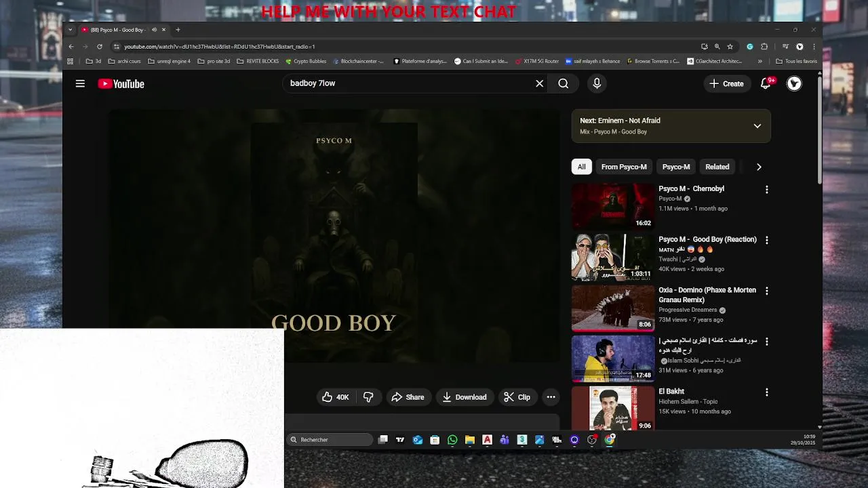Open Psyco-M channel under Chernobyl video
The image size is (868, 488).
coord(670,199)
